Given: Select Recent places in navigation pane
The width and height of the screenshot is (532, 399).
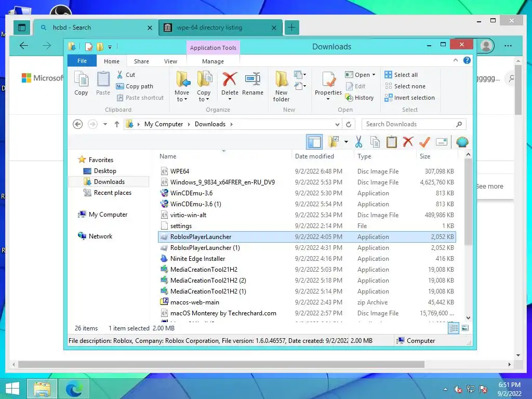Looking at the screenshot, I should (113, 192).
